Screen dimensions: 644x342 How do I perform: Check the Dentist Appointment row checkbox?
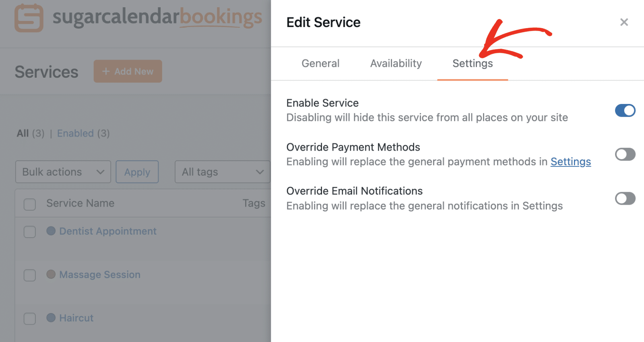pyautogui.click(x=29, y=232)
